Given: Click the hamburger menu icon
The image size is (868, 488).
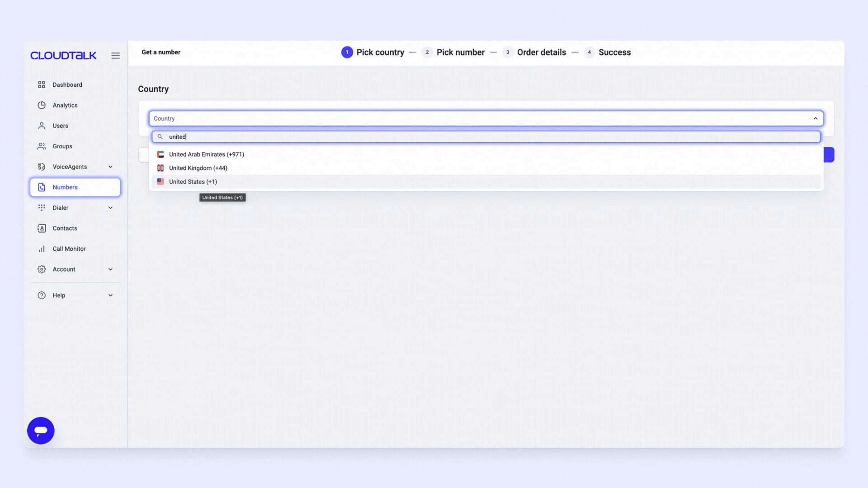Looking at the screenshot, I should click(x=115, y=56).
